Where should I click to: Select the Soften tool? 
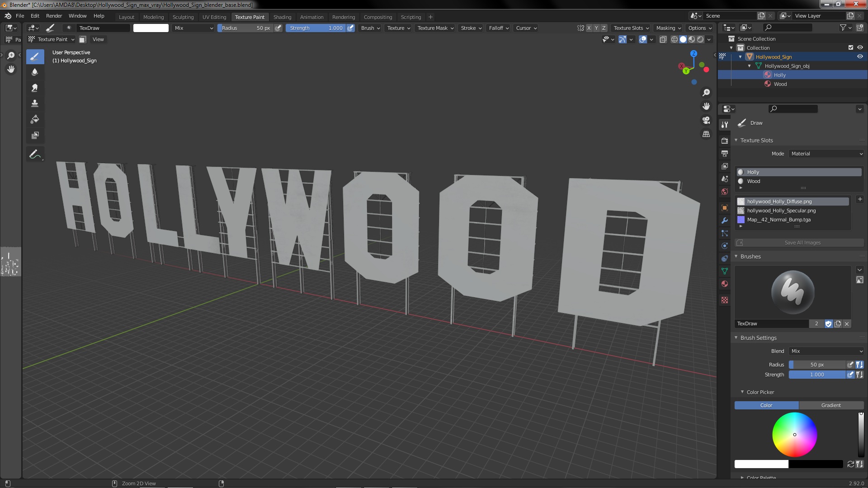click(x=35, y=72)
